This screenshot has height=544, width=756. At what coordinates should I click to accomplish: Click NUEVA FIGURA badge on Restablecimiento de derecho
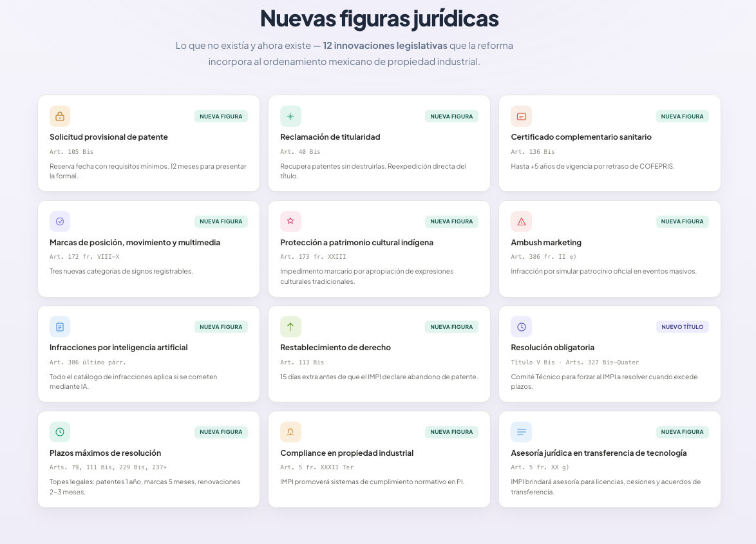[451, 326]
